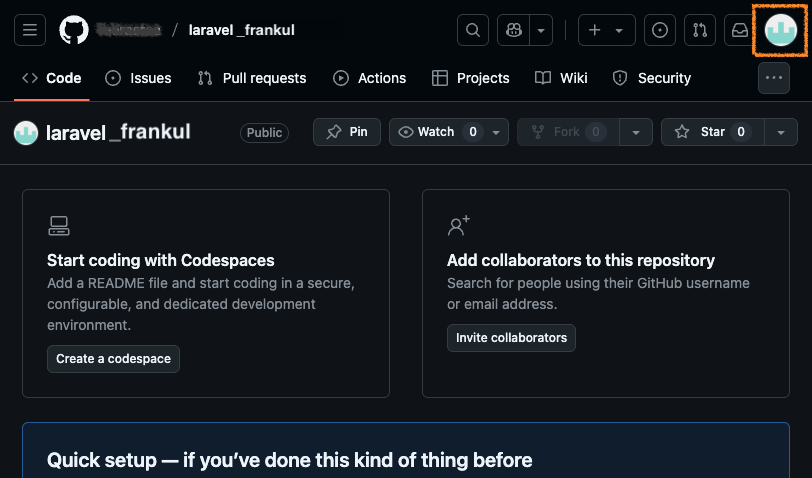Click 'Start coding with Codespaces' heading

(x=161, y=260)
